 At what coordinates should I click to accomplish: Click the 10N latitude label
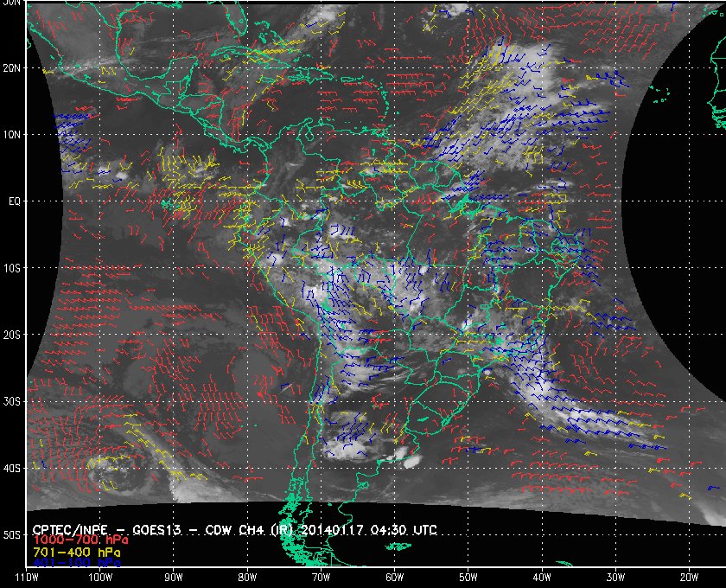pyautogui.click(x=11, y=135)
